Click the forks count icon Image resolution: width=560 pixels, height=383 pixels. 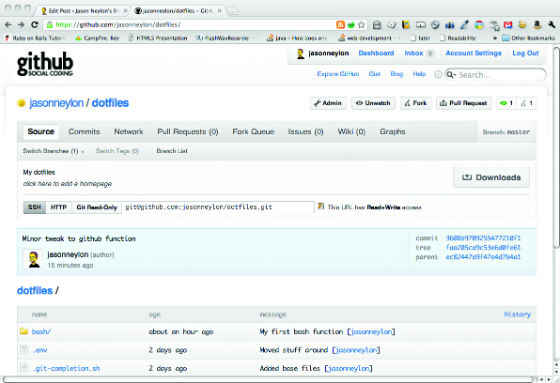pyautogui.click(x=524, y=103)
